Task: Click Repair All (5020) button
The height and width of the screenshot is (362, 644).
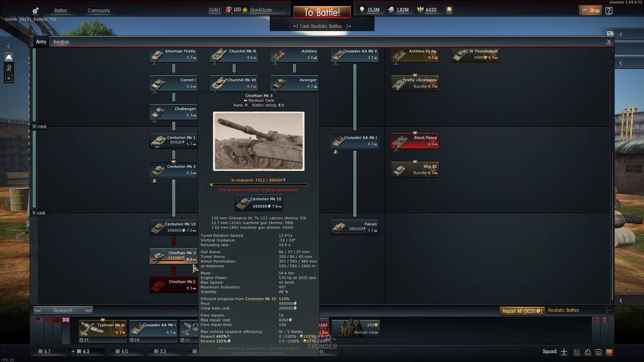Action: click(x=521, y=310)
